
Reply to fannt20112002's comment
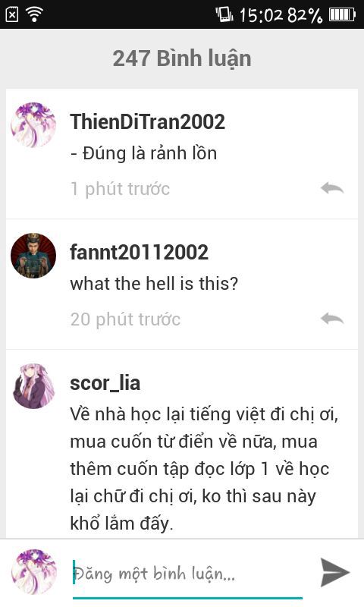(x=332, y=319)
